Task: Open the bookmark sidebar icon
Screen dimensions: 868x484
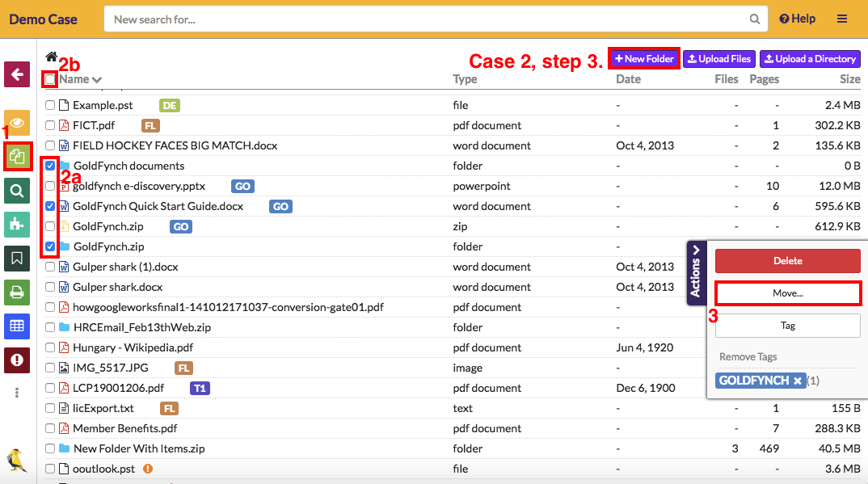Action: pos(17,259)
